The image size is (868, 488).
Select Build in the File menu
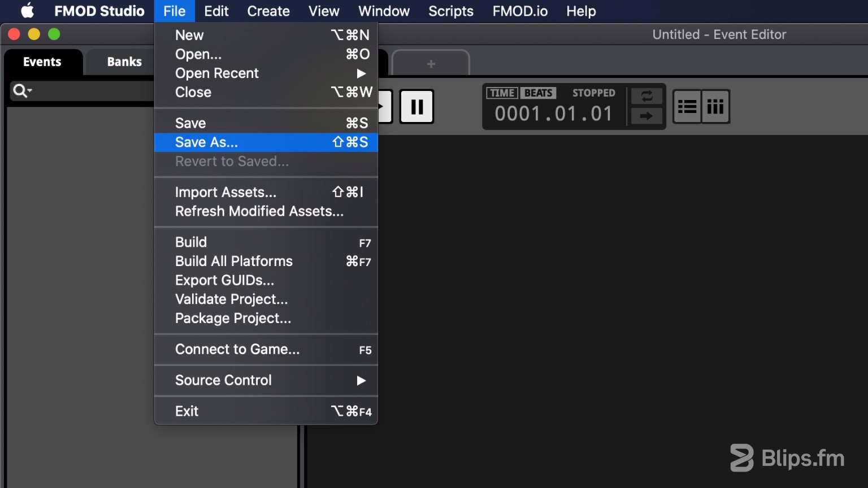(266, 242)
